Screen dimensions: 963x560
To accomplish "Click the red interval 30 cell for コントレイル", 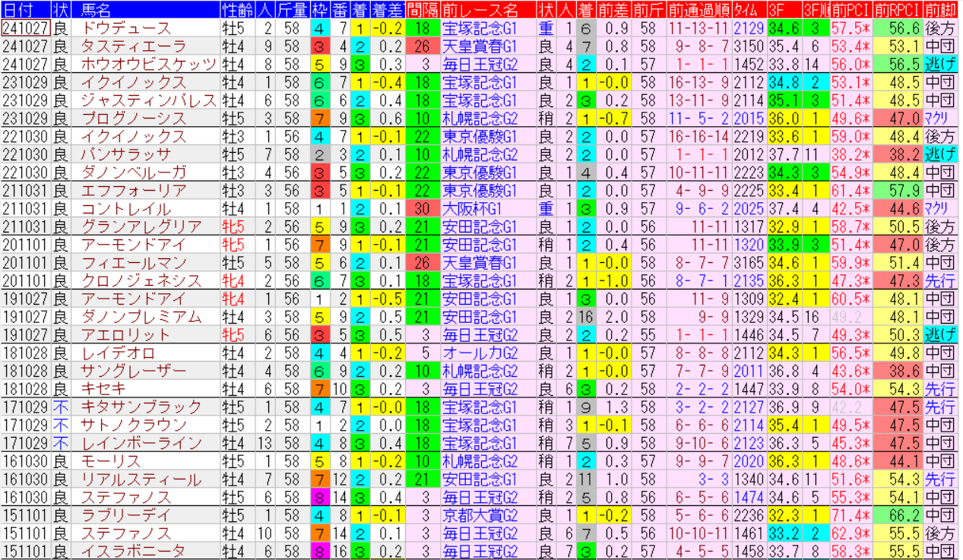I will click(422, 208).
